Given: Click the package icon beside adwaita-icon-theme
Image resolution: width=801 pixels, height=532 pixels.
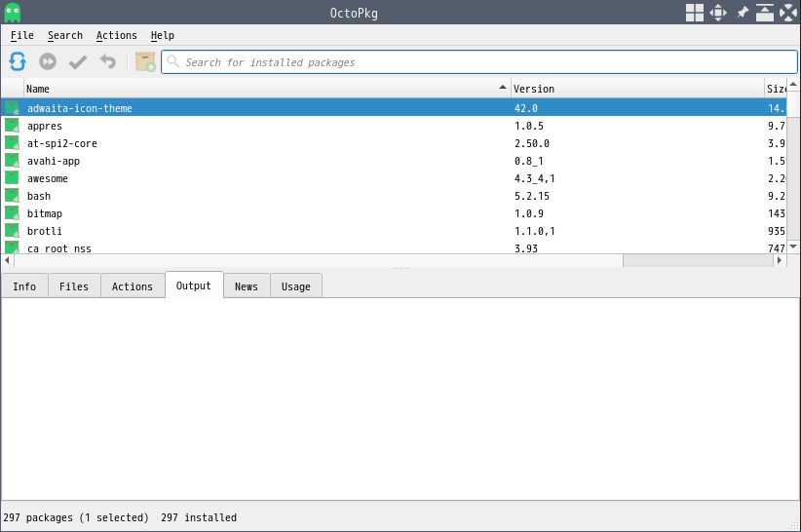Looking at the screenshot, I should (13, 108).
